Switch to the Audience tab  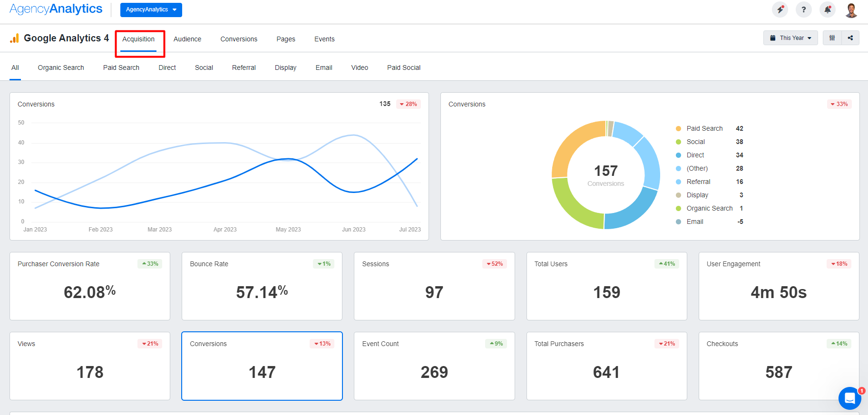(187, 39)
